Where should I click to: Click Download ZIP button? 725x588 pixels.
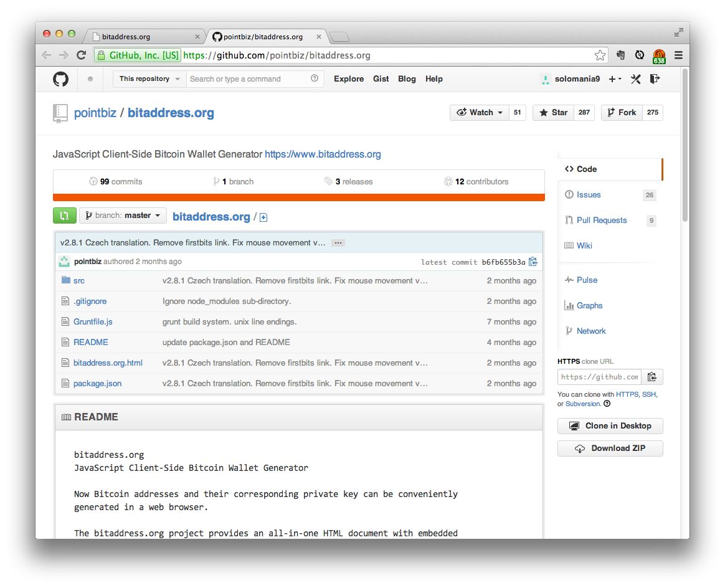tap(610, 448)
